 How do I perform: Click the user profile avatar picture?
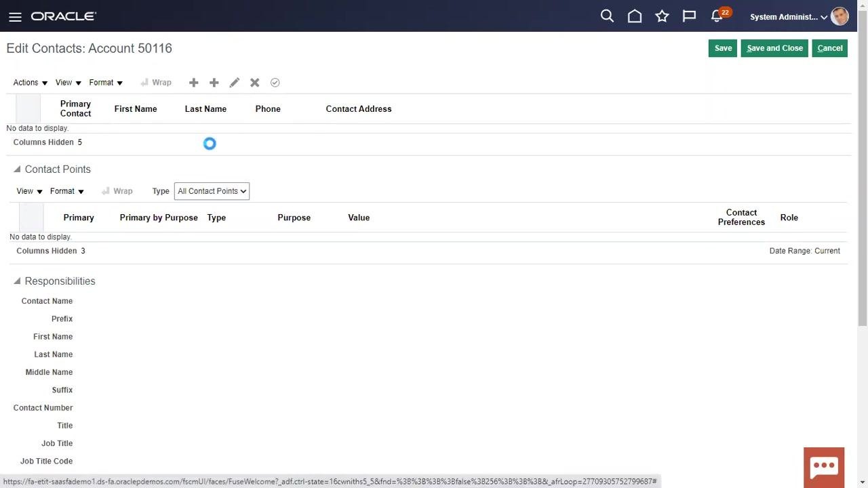pos(840,16)
